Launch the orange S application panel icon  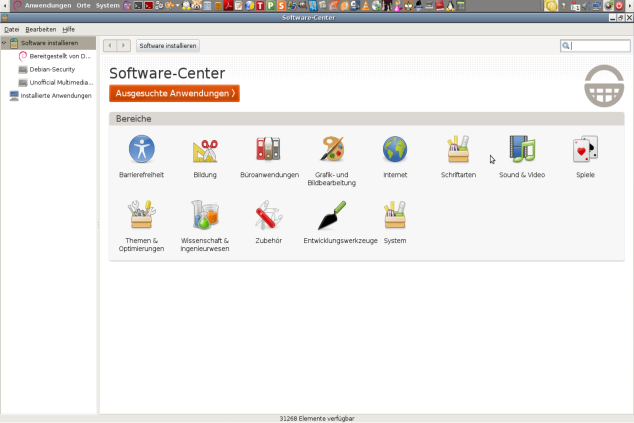tap(281, 6)
